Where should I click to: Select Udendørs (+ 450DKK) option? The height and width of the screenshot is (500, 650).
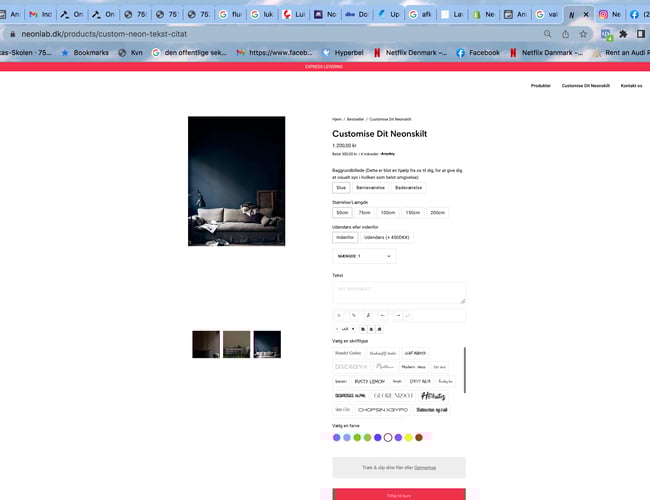[x=386, y=238]
